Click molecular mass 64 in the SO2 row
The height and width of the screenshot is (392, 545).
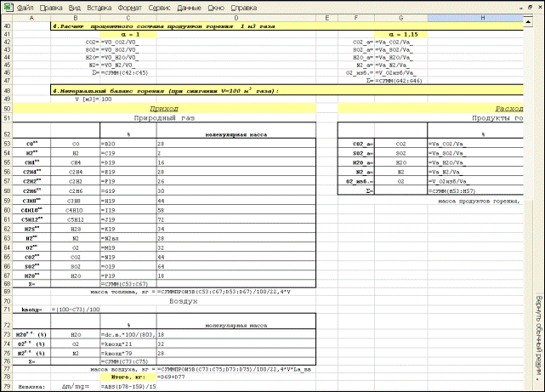click(236, 266)
